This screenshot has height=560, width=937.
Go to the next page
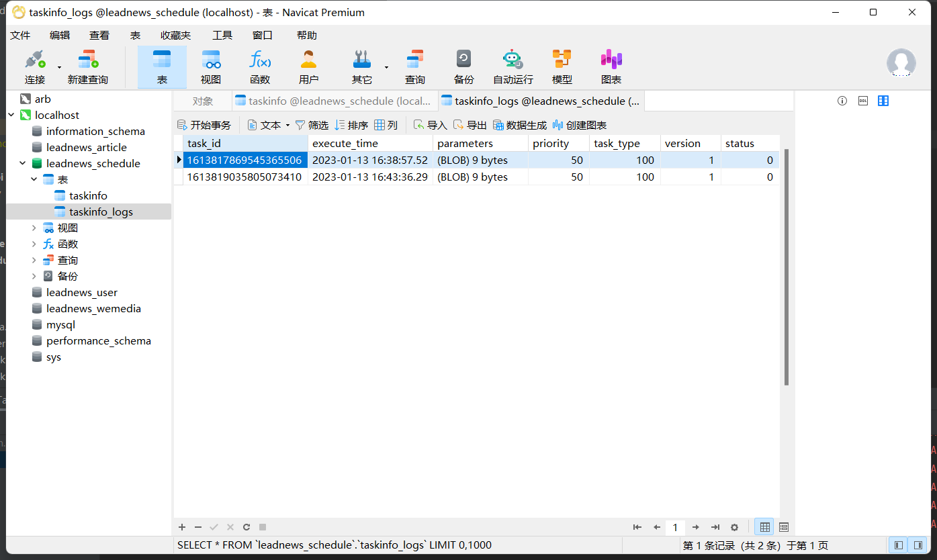(x=696, y=527)
